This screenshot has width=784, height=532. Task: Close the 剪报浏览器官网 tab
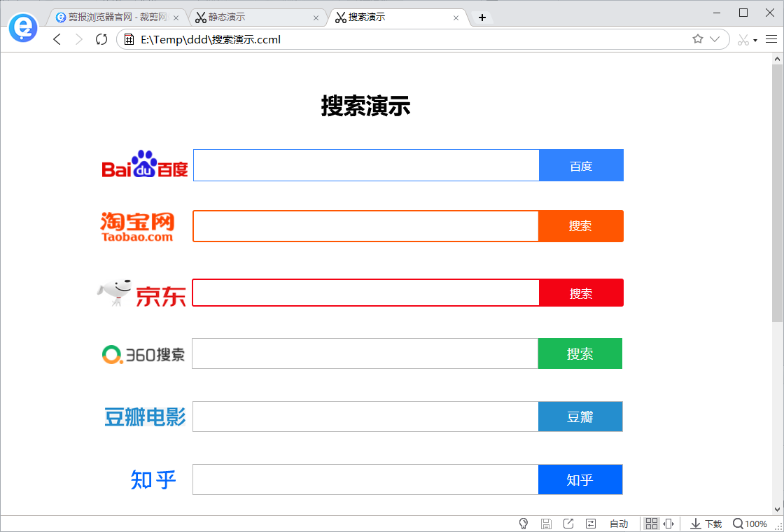pos(176,18)
